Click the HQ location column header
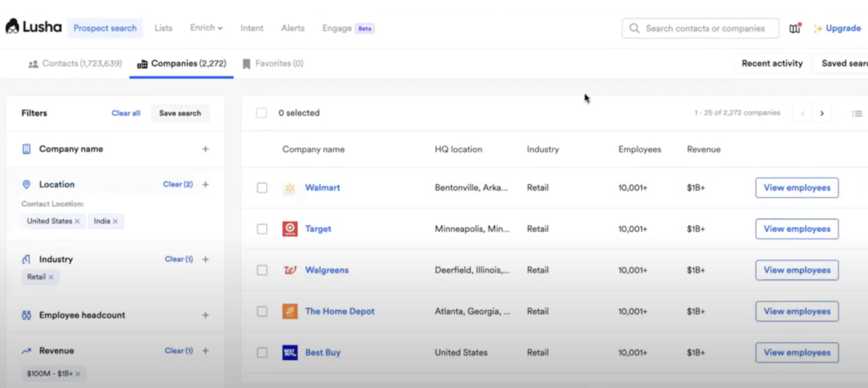The image size is (868, 388). pyautogui.click(x=459, y=149)
